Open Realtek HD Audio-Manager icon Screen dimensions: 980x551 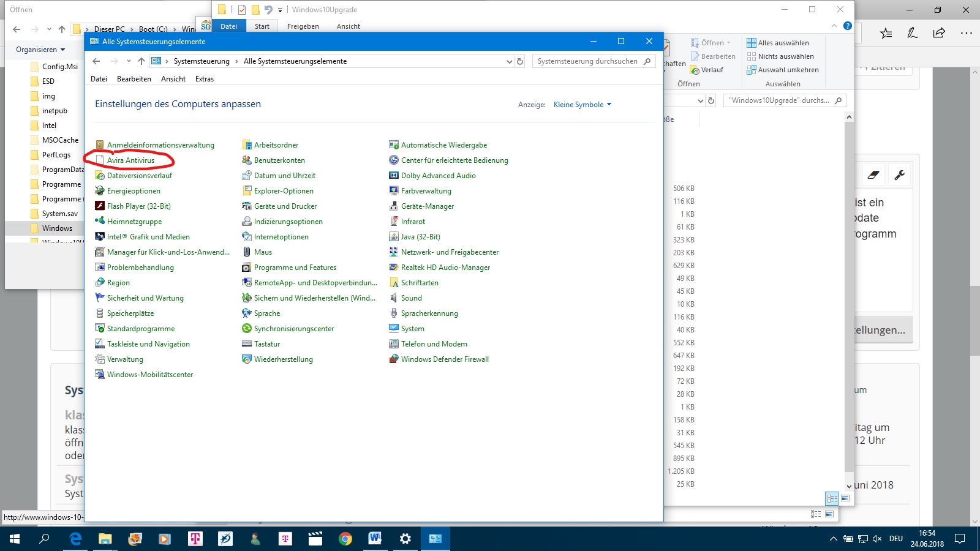(394, 268)
